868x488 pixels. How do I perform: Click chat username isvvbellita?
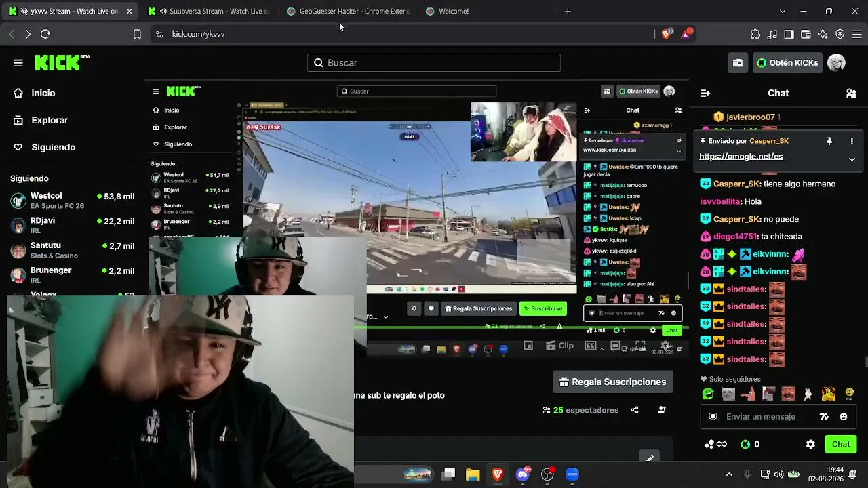720,201
